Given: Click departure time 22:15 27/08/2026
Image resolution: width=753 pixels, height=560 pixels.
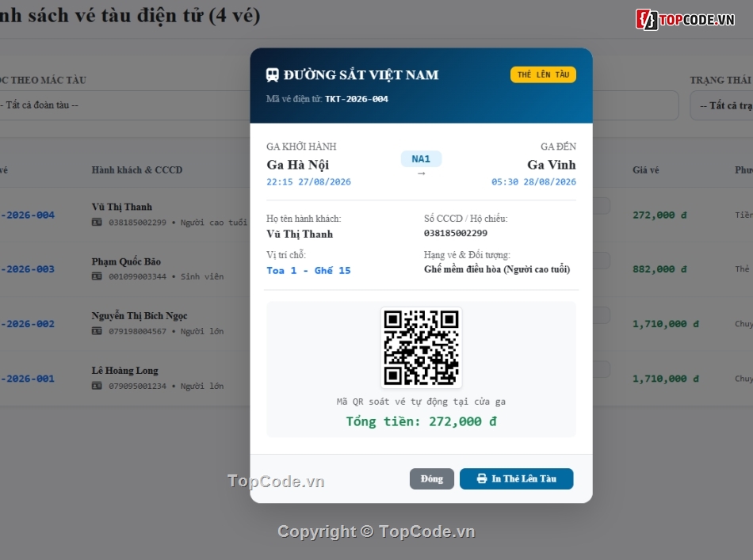Looking at the screenshot, I should click(309, 182).
